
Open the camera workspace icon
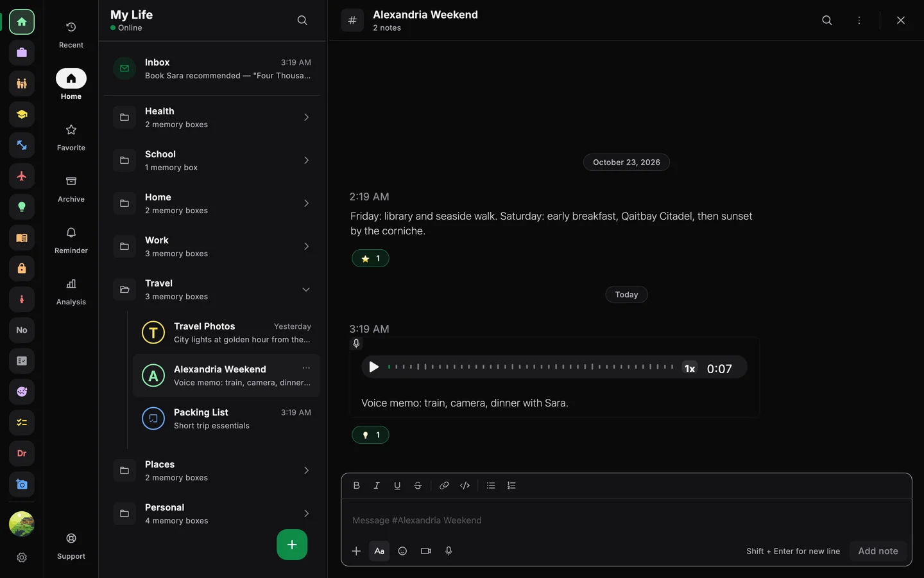[x=22, y=484]
